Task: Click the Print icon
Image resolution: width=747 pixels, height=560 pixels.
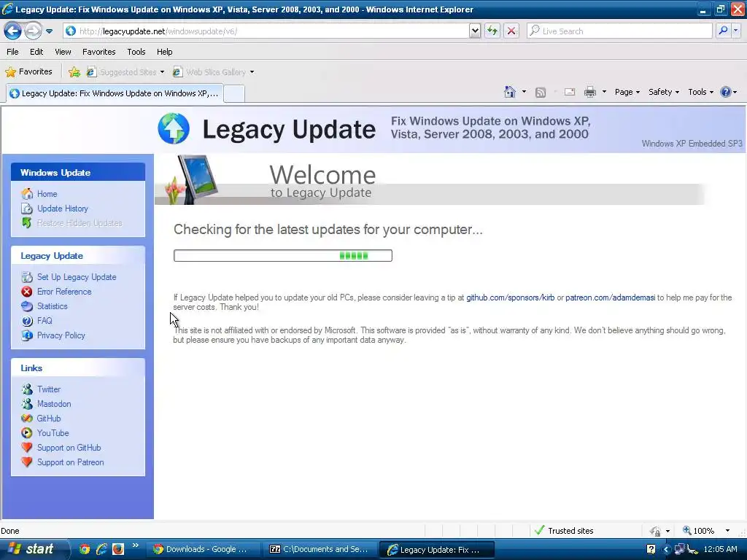Action: pos(589,92)
